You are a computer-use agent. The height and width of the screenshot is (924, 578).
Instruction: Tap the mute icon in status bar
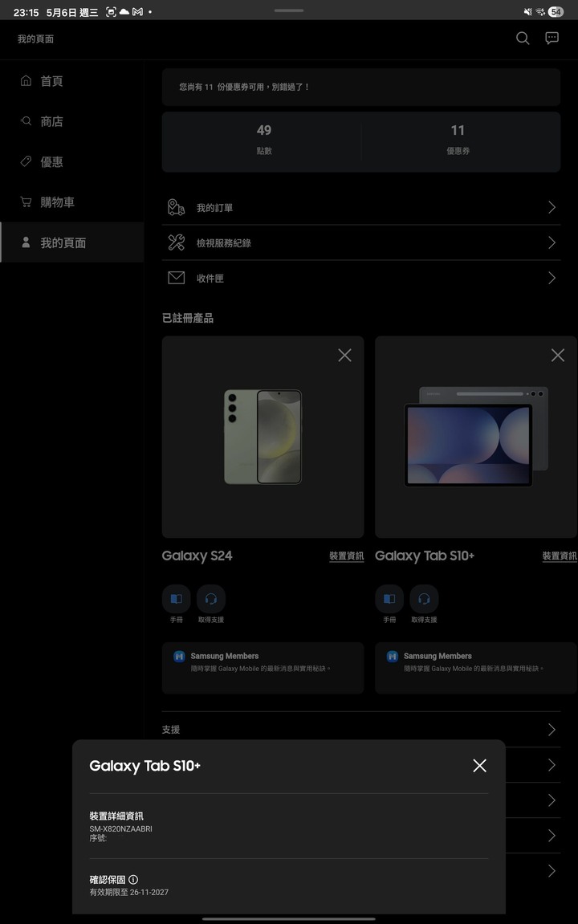pos(527,12)
